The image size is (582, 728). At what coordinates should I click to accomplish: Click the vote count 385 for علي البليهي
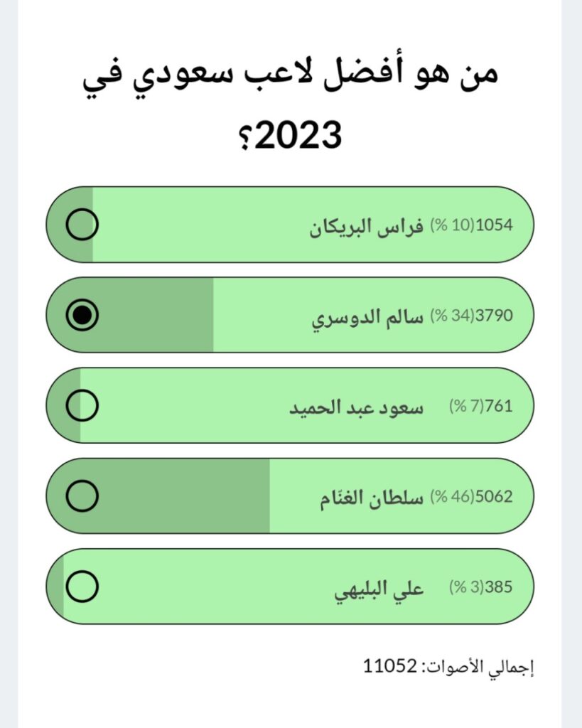point(498,586)
